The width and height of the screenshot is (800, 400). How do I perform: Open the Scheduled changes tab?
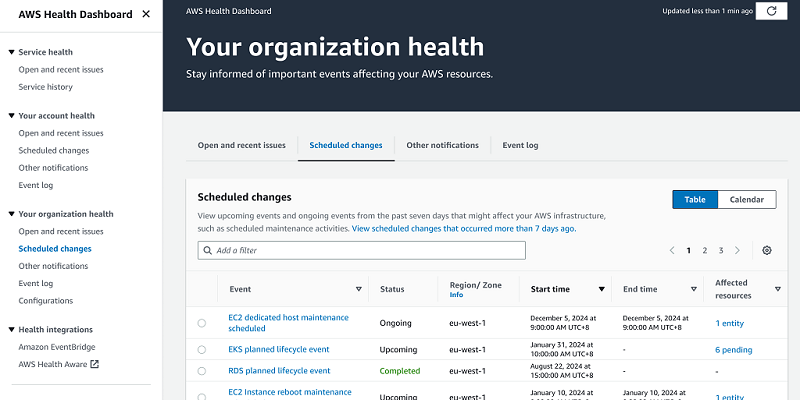[346, 145]
